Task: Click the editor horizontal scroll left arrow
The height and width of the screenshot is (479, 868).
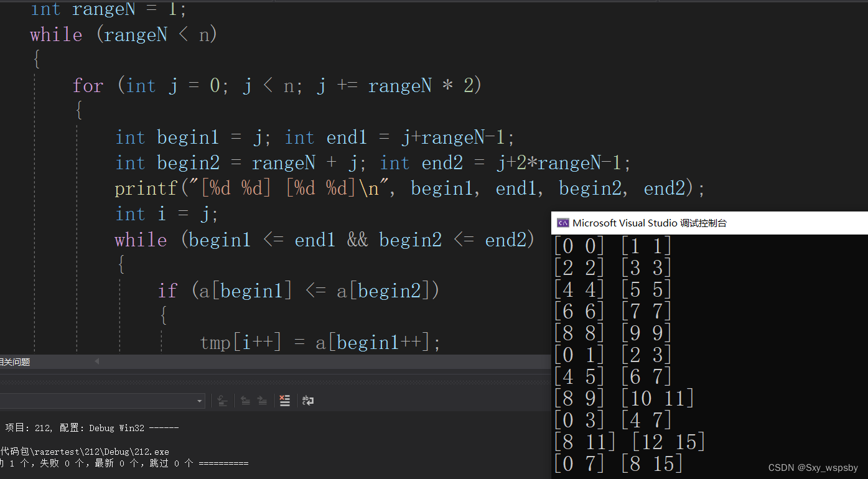Action: point(96,361)
